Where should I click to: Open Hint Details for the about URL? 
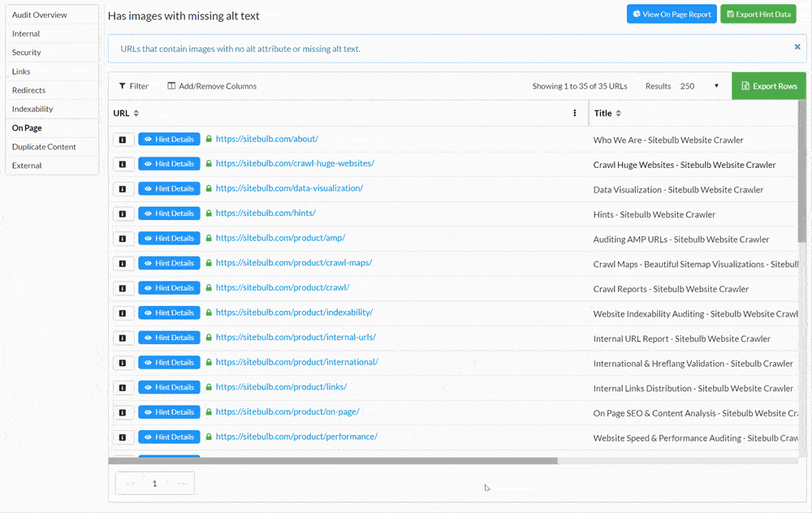point(170,140)
